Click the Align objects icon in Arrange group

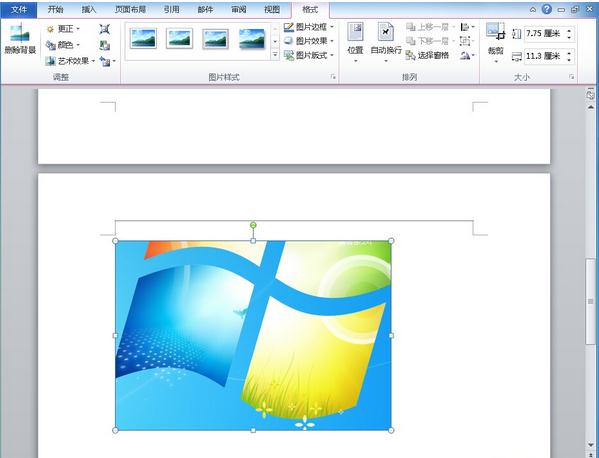coord(467,27)
